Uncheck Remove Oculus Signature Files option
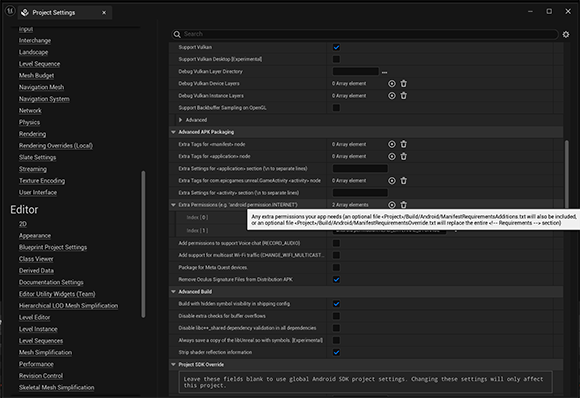 tap(336, 280)
